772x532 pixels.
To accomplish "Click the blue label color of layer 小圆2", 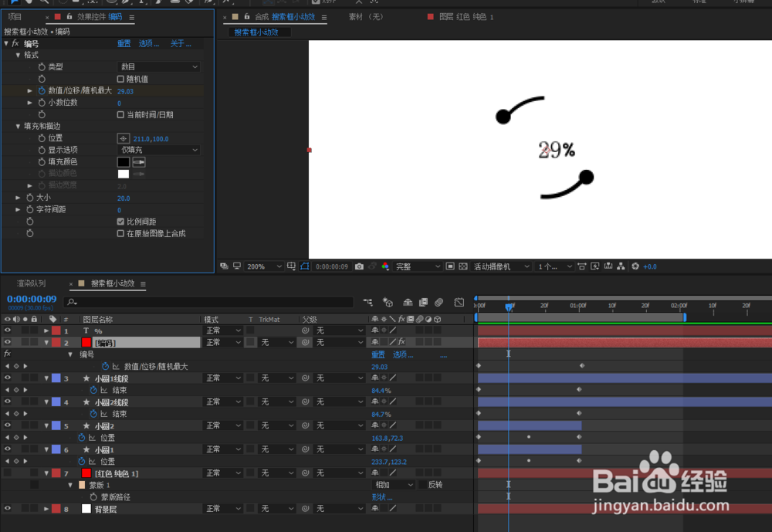I will pyautogui.click(x=56, y=425).
